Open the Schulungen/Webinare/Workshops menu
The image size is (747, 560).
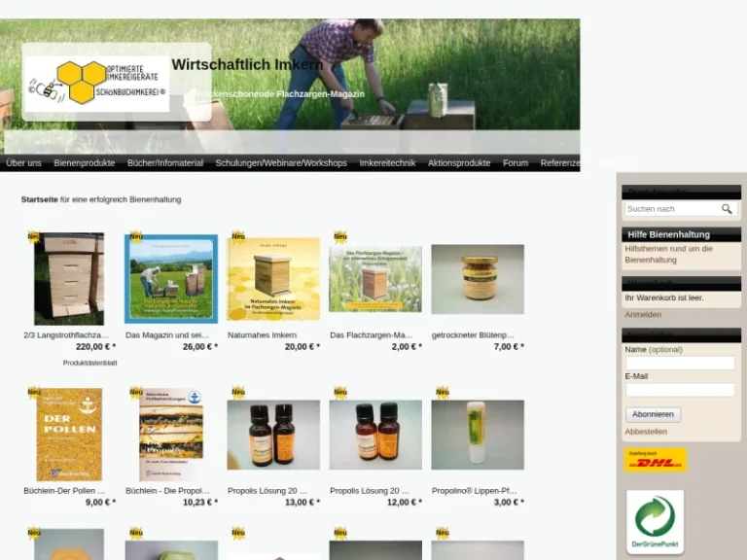coord(281,163)
